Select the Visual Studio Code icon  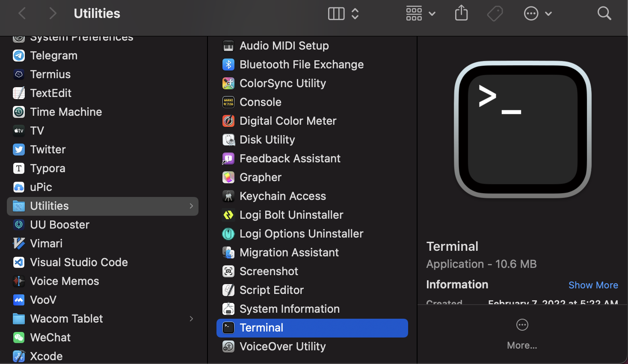(x=19, y=262)
